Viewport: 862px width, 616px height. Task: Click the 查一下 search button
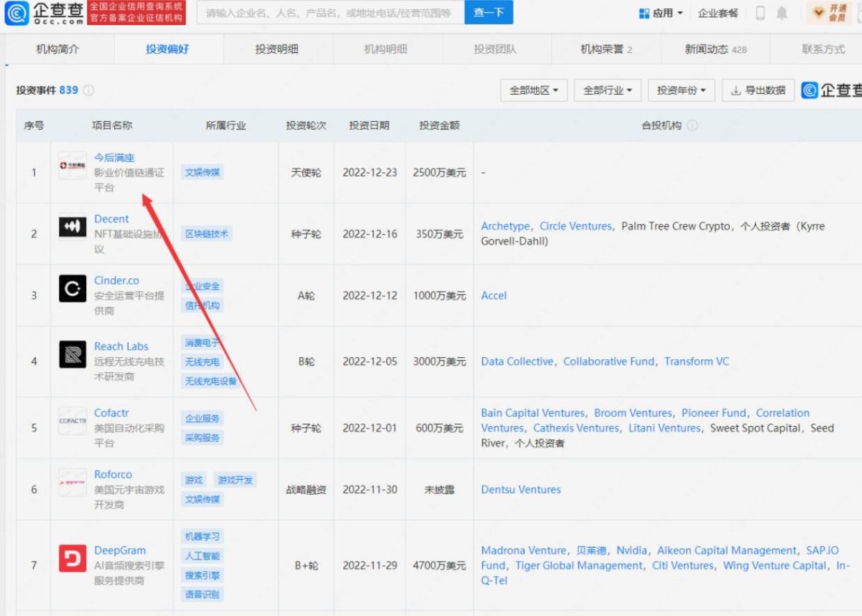[x=489, y=13]
